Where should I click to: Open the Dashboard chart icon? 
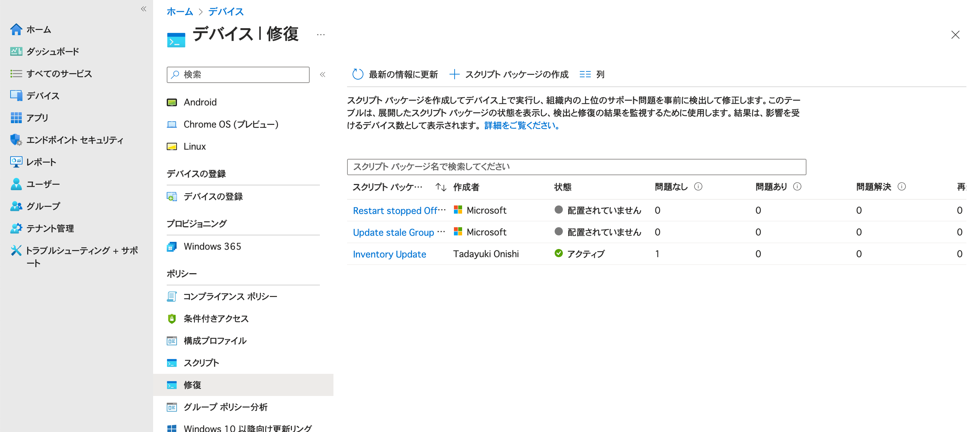pos(16,51)
